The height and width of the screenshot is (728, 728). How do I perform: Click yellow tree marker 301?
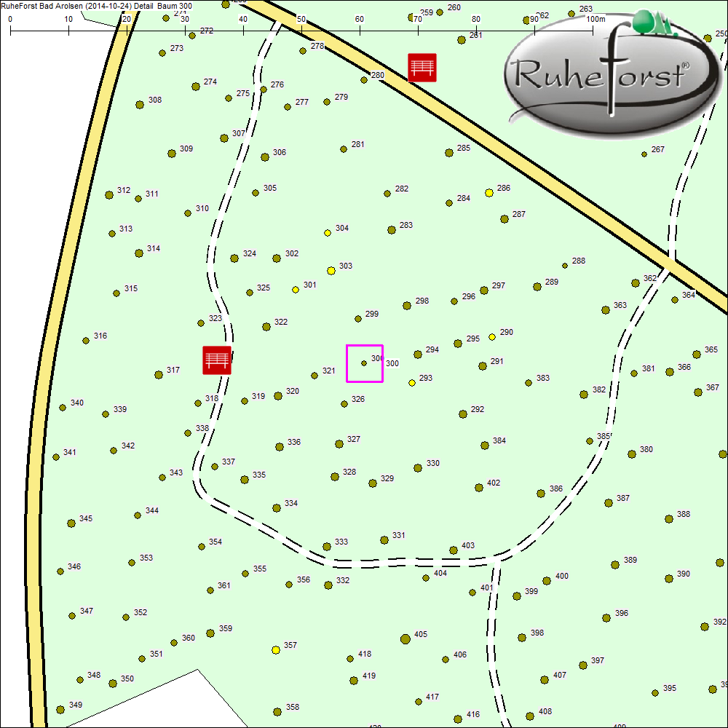[296, 290]
